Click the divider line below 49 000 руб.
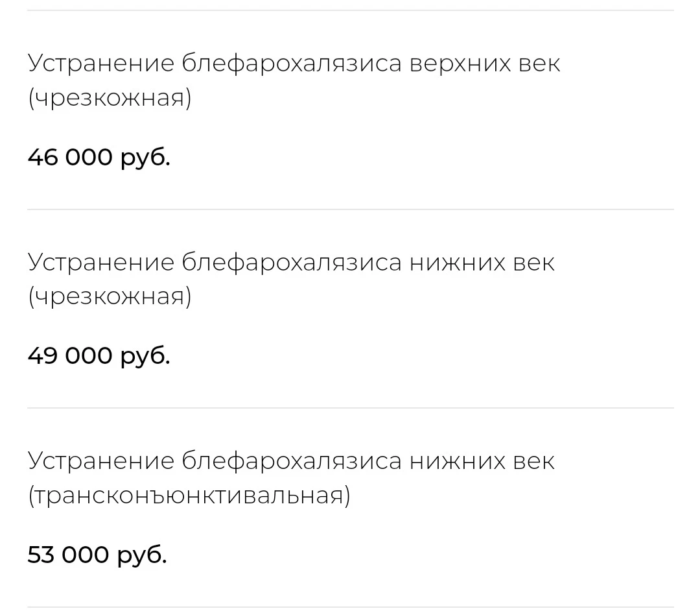The width and height of the screenshot is (700, 611). [350, 408]
